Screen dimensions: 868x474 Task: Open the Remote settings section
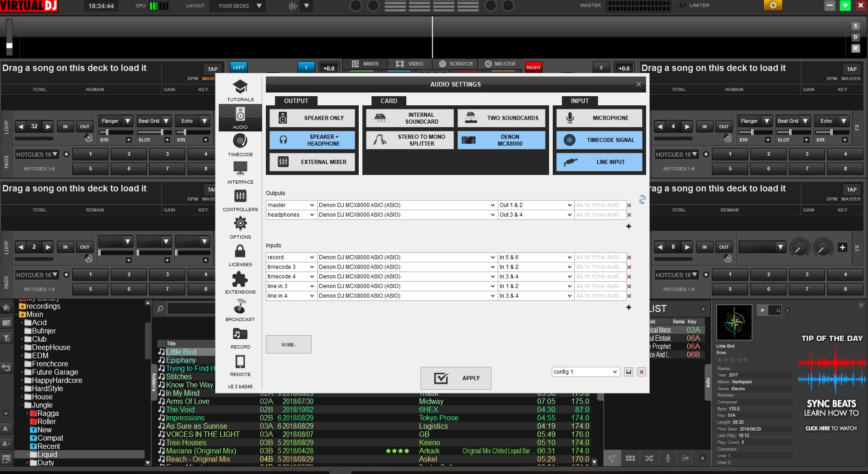point(240,365)
